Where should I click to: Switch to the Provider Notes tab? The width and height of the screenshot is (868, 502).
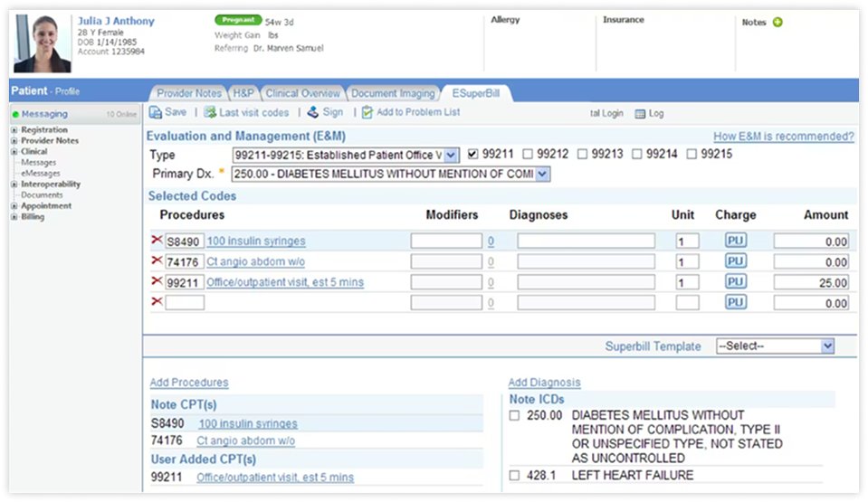[x=189, y=93]
